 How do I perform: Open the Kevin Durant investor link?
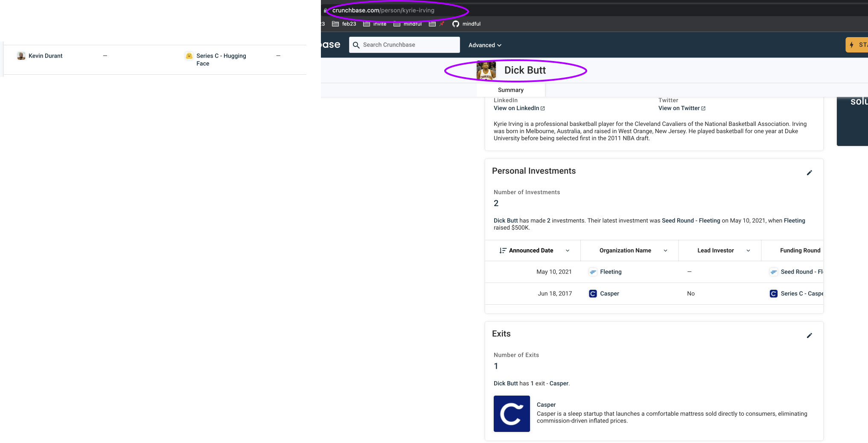pos(45,56)
